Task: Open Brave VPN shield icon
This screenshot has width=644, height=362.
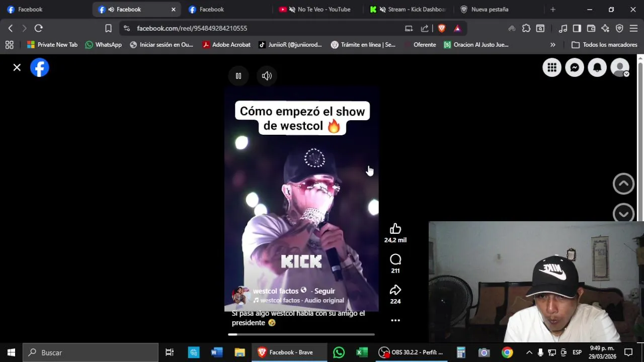Action: [x=619, y=29]
